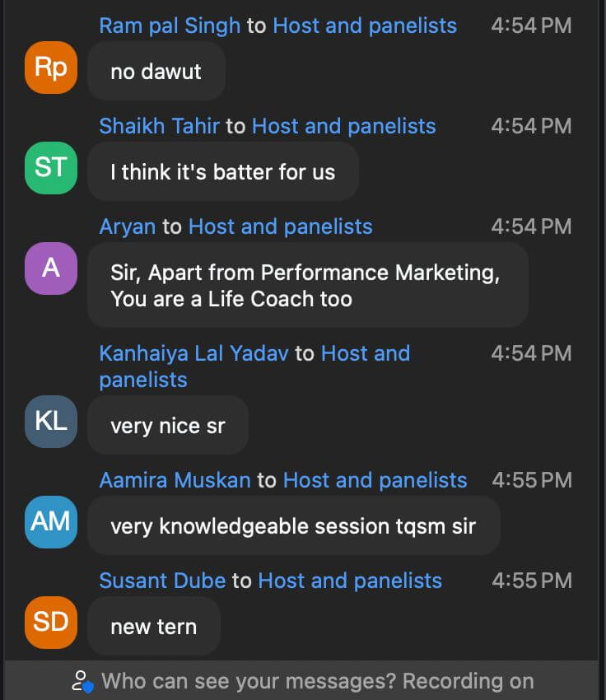The height and width of the screenshot is (700, 606).
Task: Click the Aamira Muskan sender name
Action: tap(175, 480)
